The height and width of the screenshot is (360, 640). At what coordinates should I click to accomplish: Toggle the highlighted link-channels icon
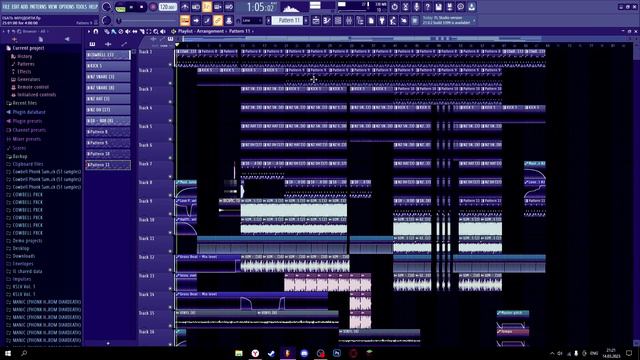click(x=218, y=20)
